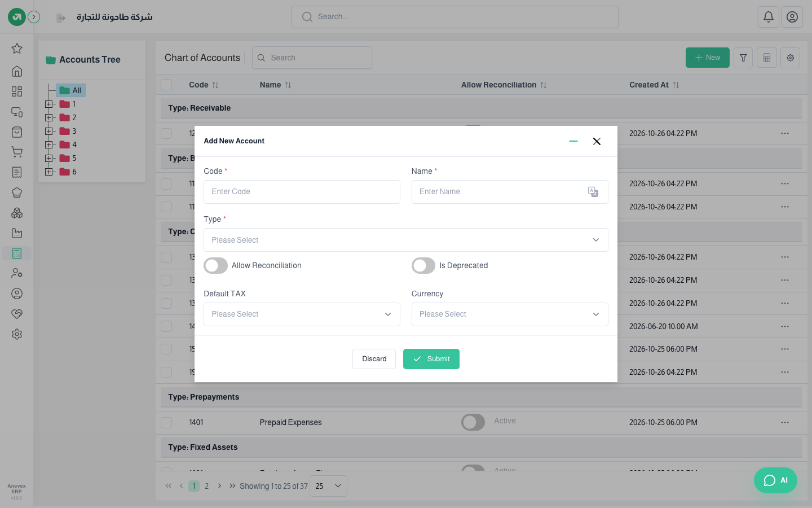Go to page 2 of the table
This screenshot has width=812, height=508.
pos(206,486)
